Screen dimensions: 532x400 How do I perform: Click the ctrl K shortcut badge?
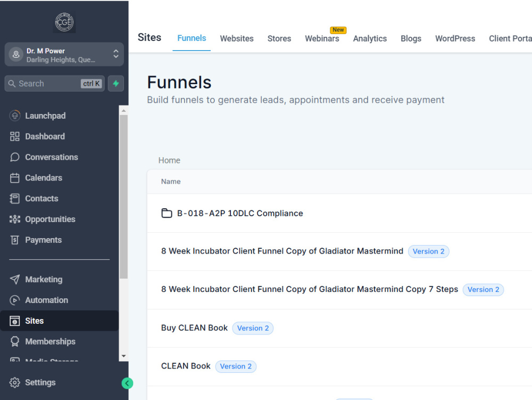(x=92, y=84)
